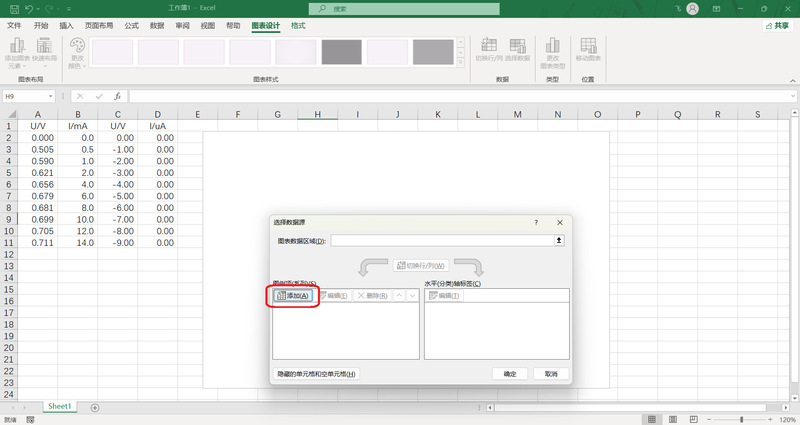This screenshot has width=800, height=425.
Task: Click the 添加(A) button in dialog
Action: coord(293,295)
